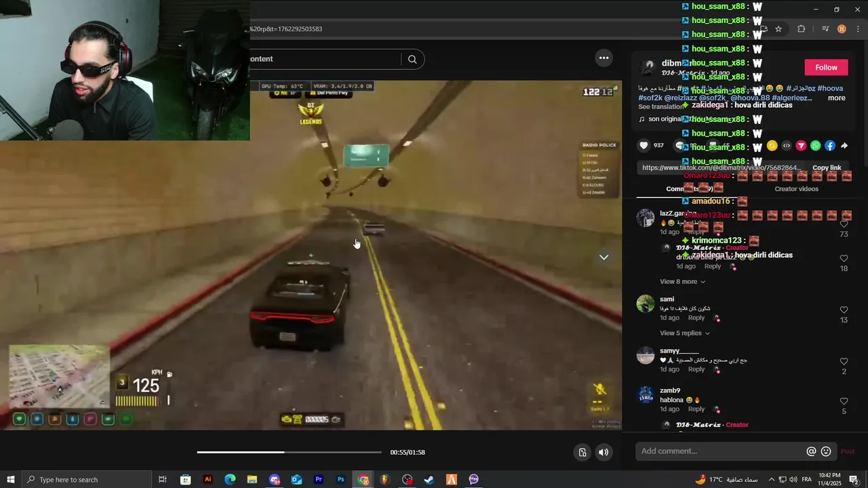Click the Copy link button

[x=827, y=168]
